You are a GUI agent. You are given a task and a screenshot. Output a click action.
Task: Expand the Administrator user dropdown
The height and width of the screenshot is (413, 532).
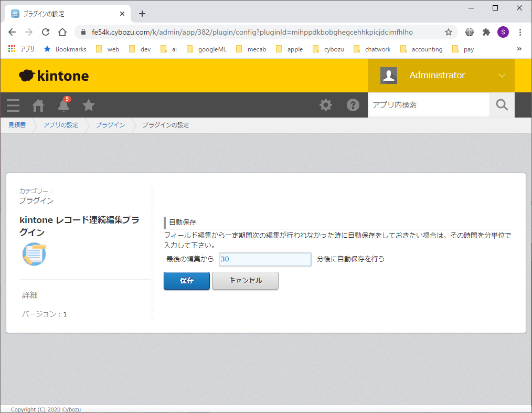point(502,76)
